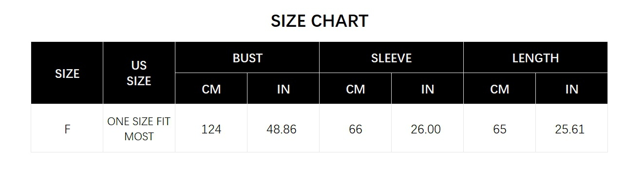Select the length value 65
Screen dimensions: 644x187
pyautogui.click(x=500, y=129)
